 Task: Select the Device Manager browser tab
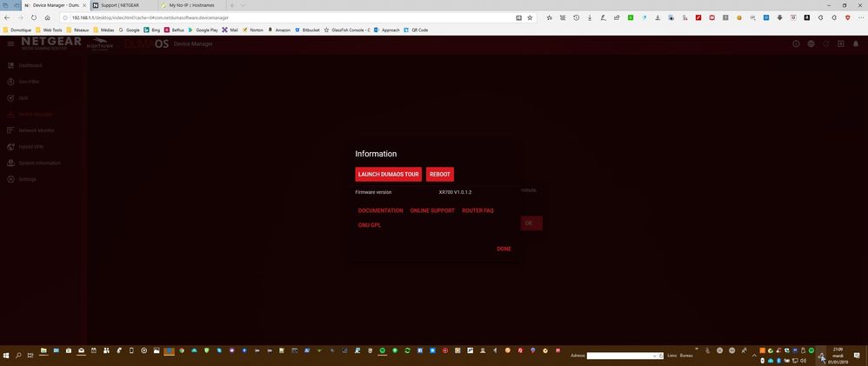tap(55, 5)
